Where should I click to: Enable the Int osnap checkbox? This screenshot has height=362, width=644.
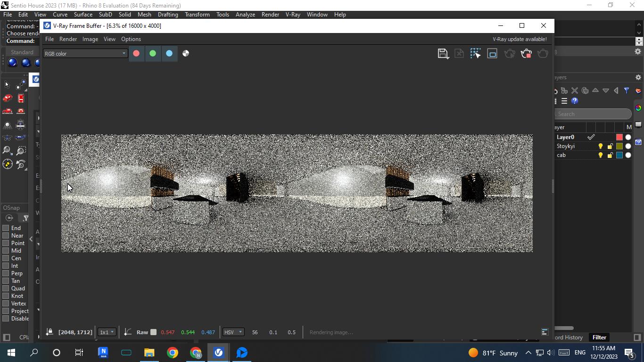[6, 266]
